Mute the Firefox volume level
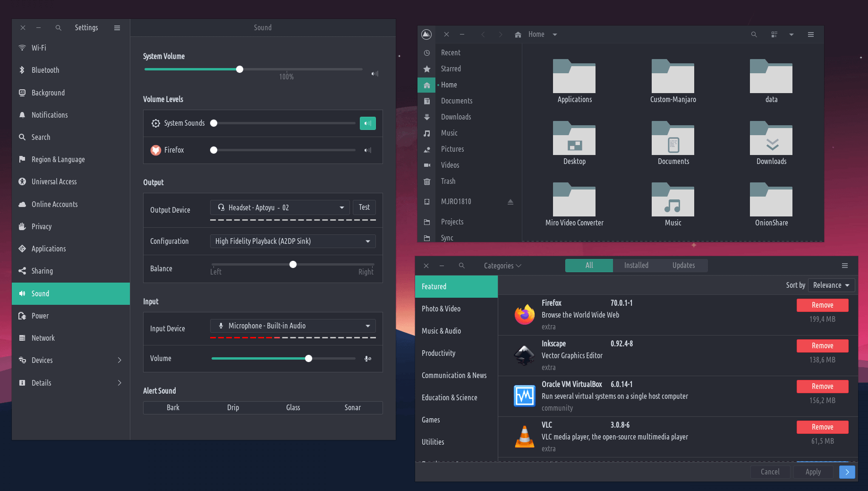The width and height of the screenshot is (868, 491). point(367,150)
